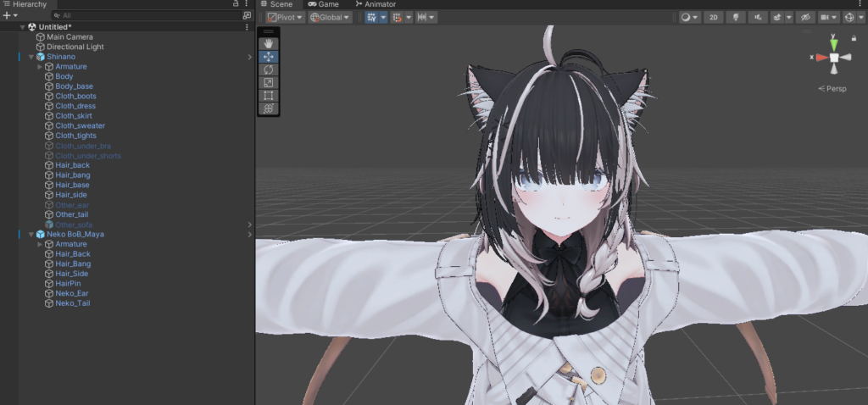The width and height of the screenshot is (868, 405).
Task: Select the Hand (View) tool
Action: (269, 43)
